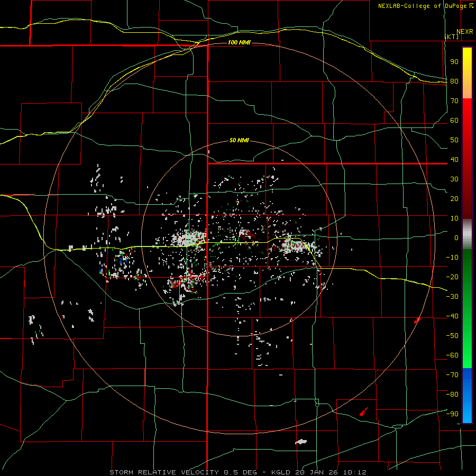This screenshot has height=476, width=476.
Task: Click the -60 value on velocity scale
Action: [452, 355]
